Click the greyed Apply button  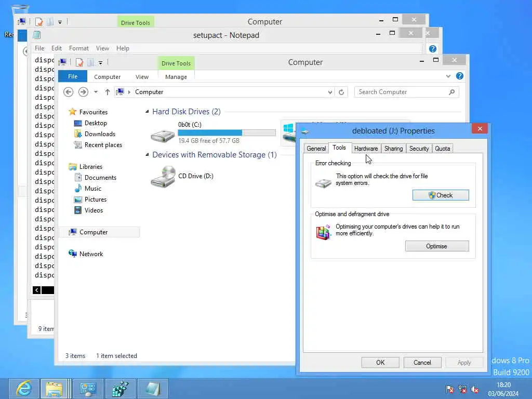pos(464,362)
